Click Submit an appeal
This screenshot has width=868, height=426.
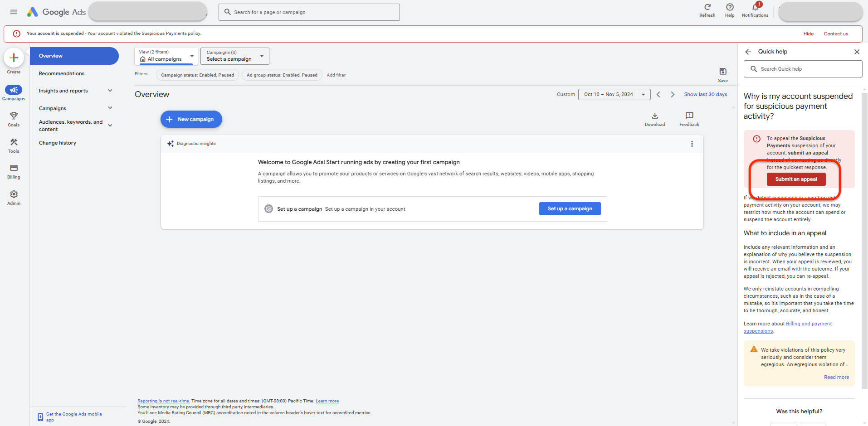pos(795,179)
